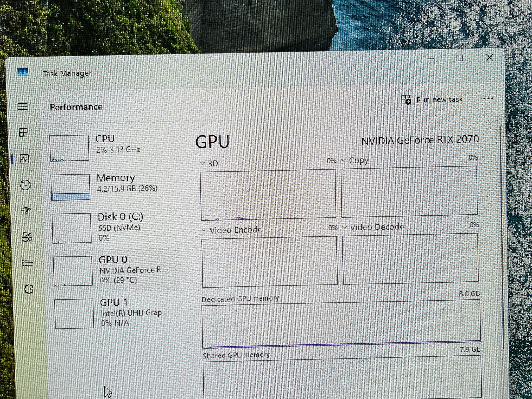Expand the 3D engine dropdown

point(203,163)
